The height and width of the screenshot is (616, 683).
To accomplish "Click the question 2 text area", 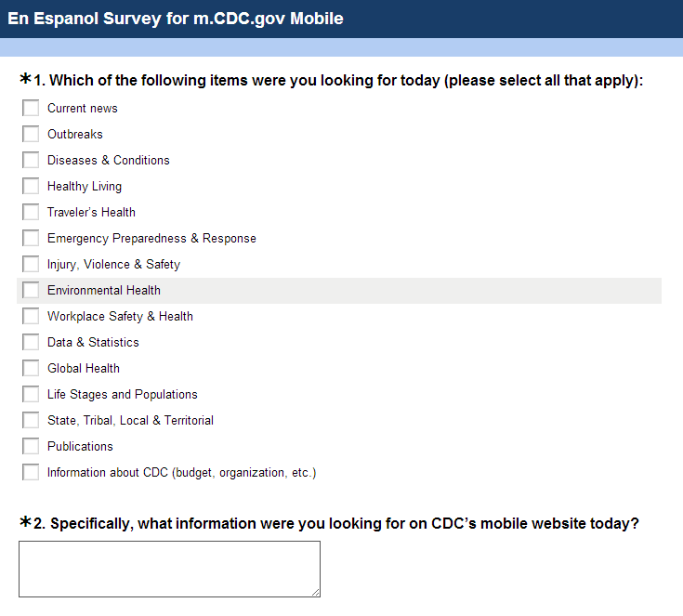I will (x=169, y=569).
